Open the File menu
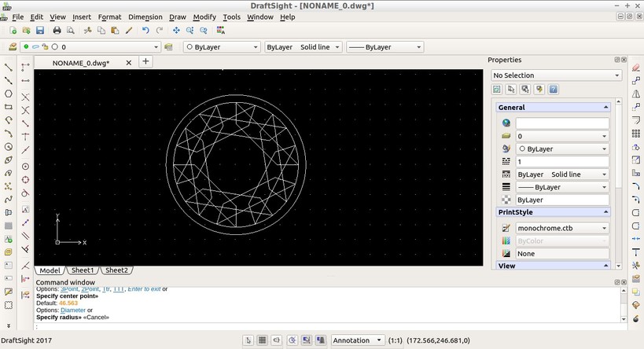The image size is (644, 349). pyautogui.click(x=17, y=17)
